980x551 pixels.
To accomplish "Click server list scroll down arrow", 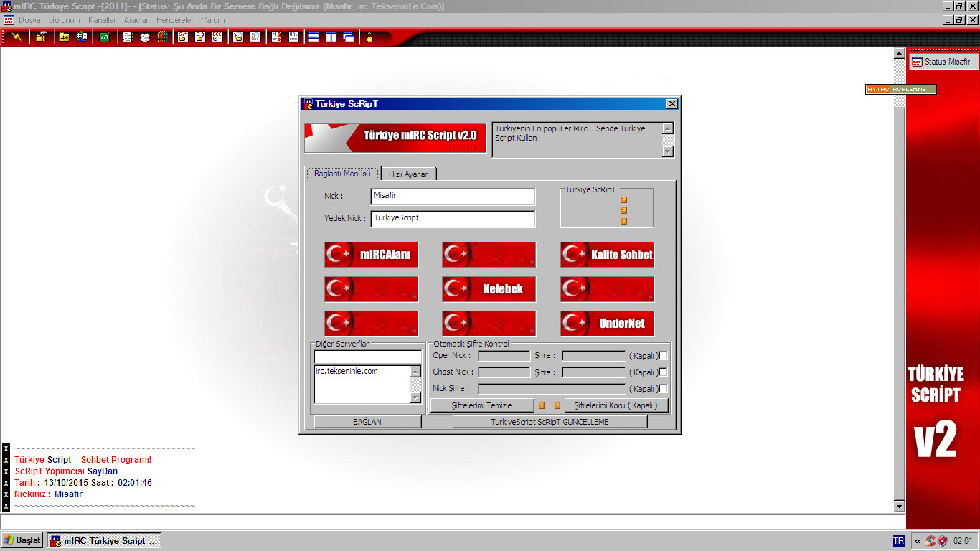I will point(415,397).
